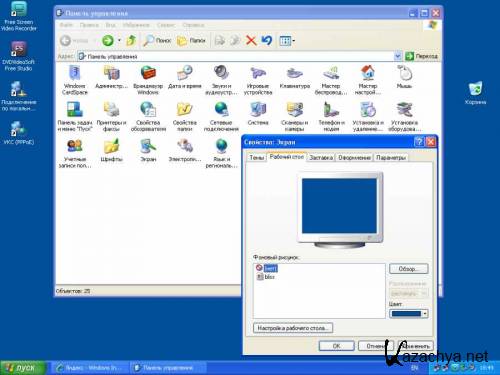Select the Яндекс browser taskbar button
The width and height of the screenshot is (500, 375).
tap(91, 368)
